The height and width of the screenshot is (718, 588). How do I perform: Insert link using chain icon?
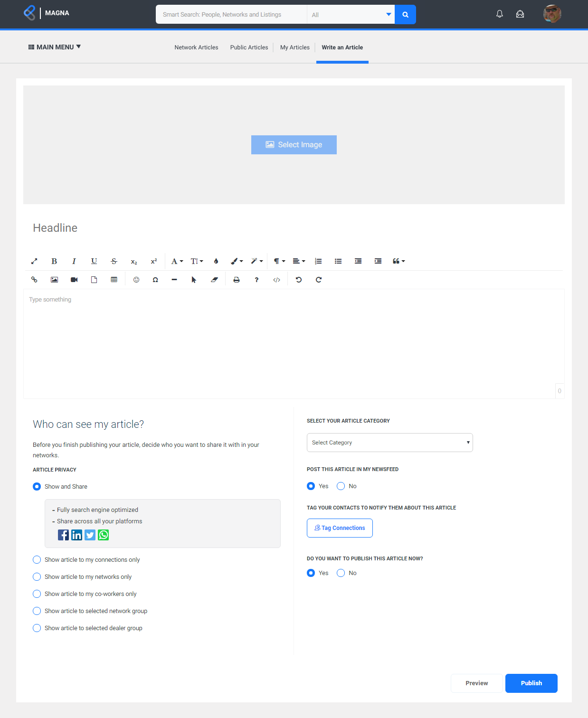coord(34,280)
